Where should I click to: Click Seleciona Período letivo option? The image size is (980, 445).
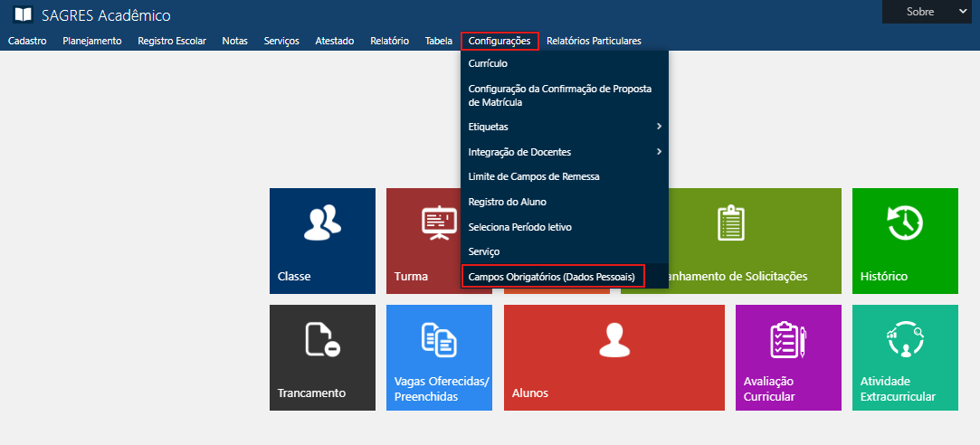pos(519,227)
